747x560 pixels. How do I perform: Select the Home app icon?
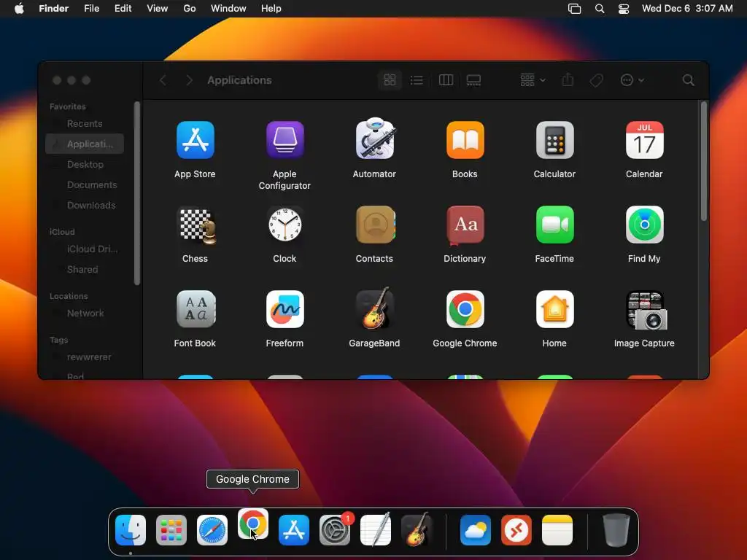point(554,309)
